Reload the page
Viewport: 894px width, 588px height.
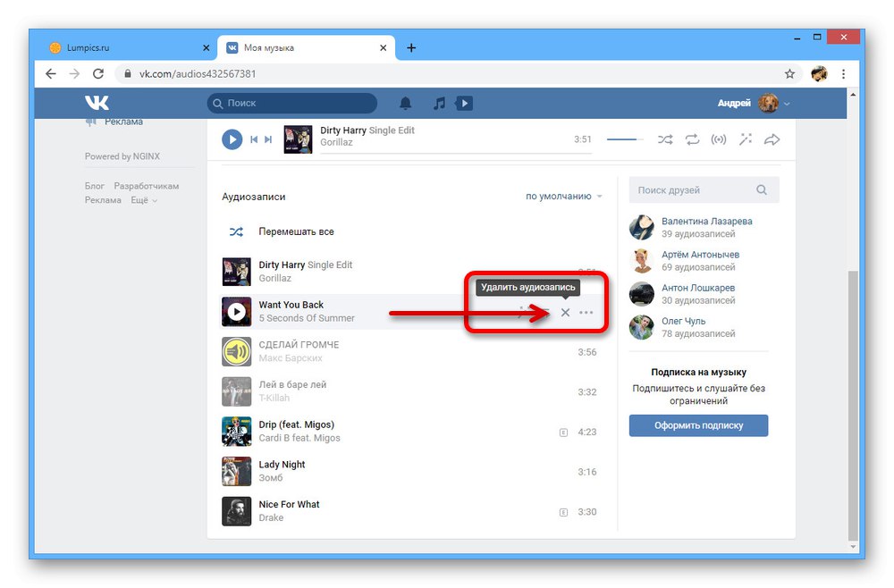[x=98, y=73]
